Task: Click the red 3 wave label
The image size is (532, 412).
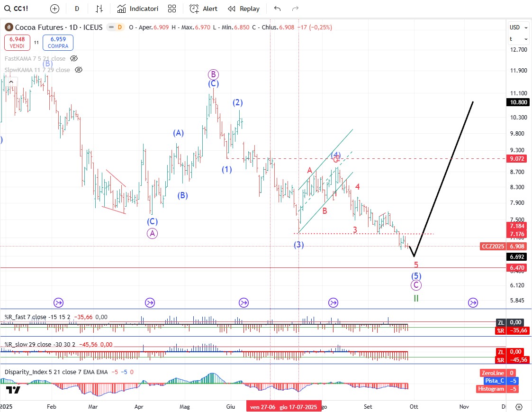Action: coord(355,229)
